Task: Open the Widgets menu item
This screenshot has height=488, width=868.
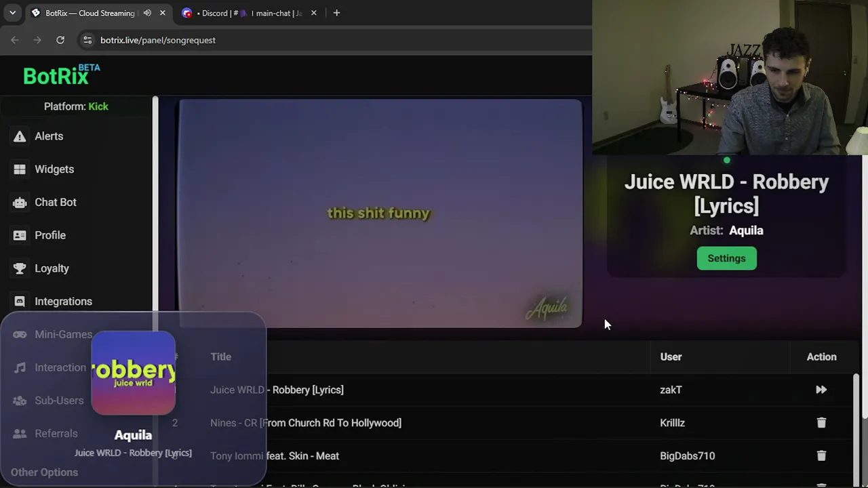Action: (x=54, y=169)
